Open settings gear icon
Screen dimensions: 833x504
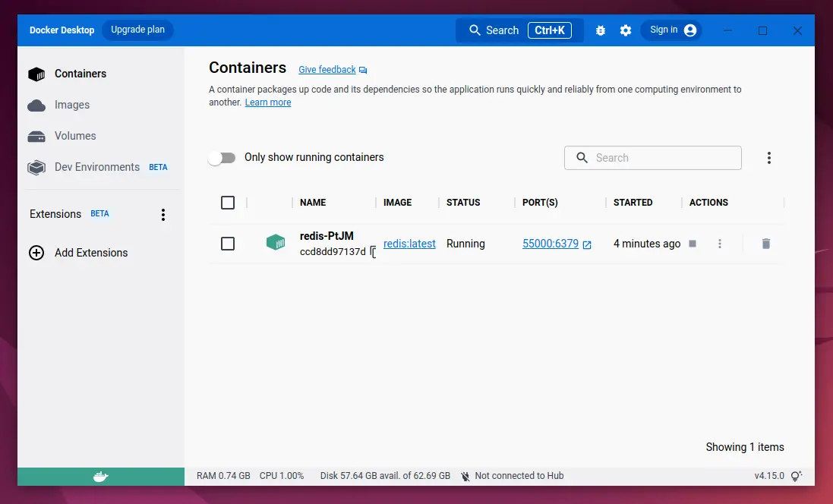click(626, 30)
